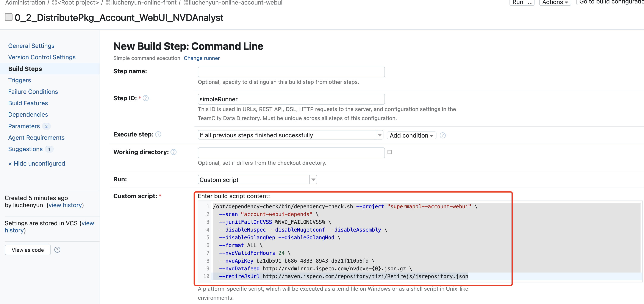Image resolution: width=644 pixels, height=304 pixels.
Task: Open working directory tree picker icon
Action: 389,152
